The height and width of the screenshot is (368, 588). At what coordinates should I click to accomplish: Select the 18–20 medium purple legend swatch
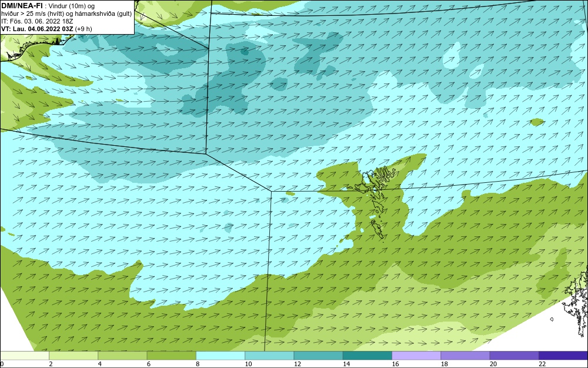465,356
